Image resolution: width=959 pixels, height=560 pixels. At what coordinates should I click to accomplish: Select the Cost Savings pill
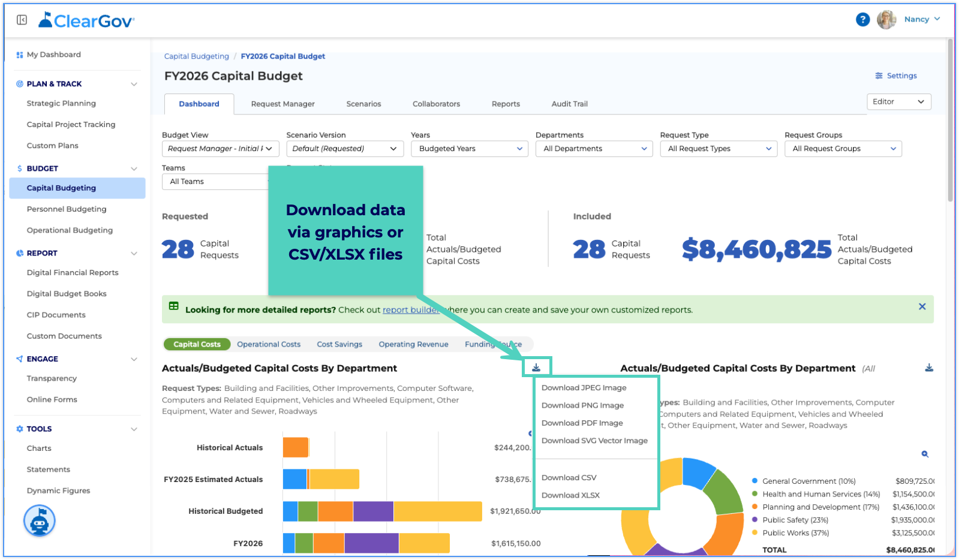tap(339, 344)
